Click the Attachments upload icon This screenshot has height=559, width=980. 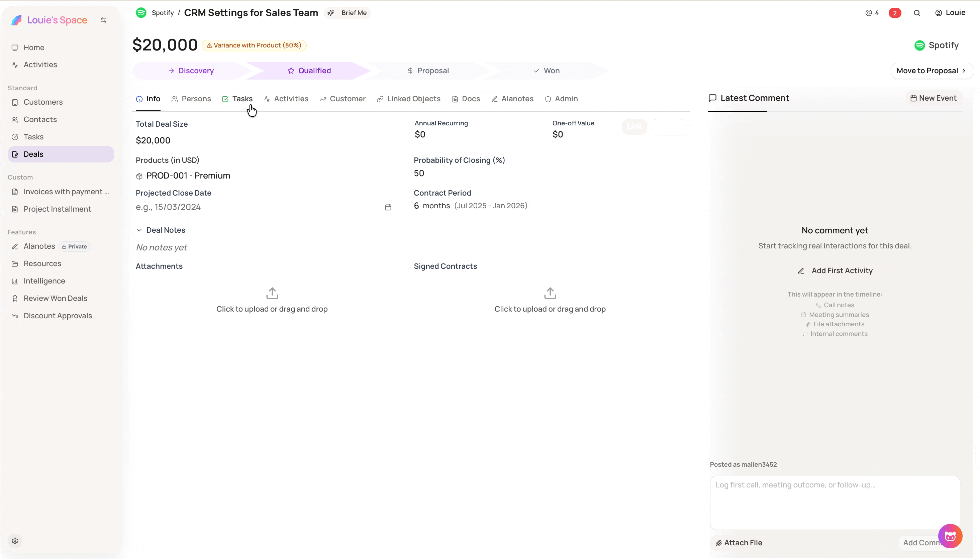272,293
